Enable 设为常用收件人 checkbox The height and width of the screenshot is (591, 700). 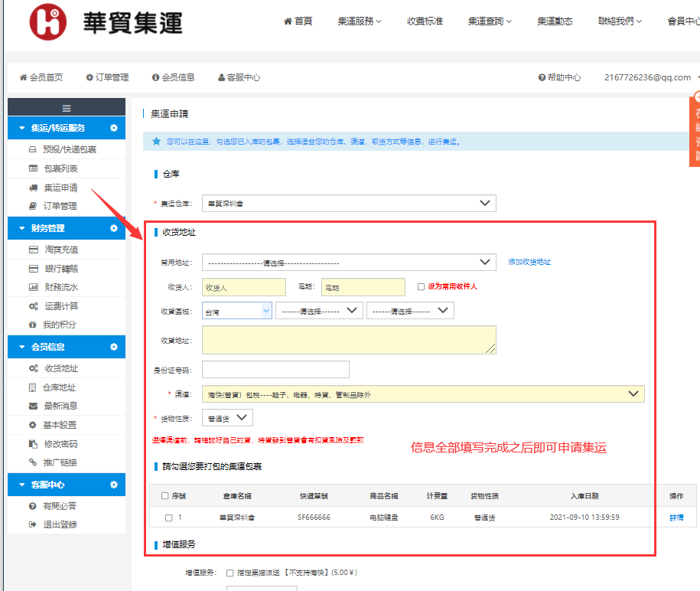pyautogui.click(x=422, y=286)
